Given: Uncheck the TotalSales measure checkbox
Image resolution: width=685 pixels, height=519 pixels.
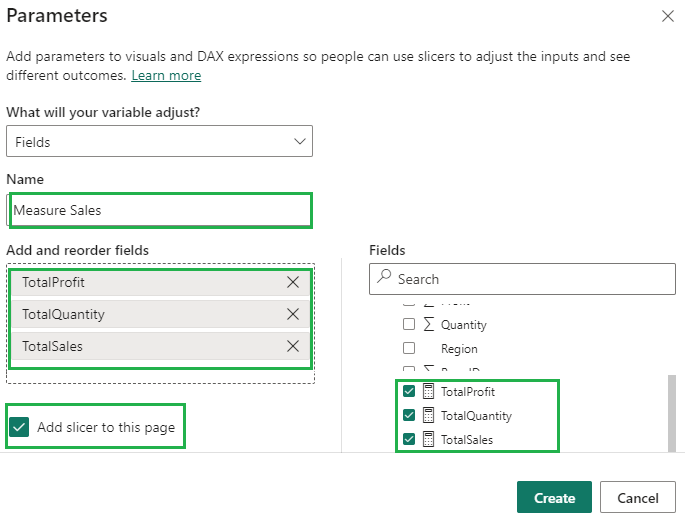Looking at the screenshot, I should (409, 439).
